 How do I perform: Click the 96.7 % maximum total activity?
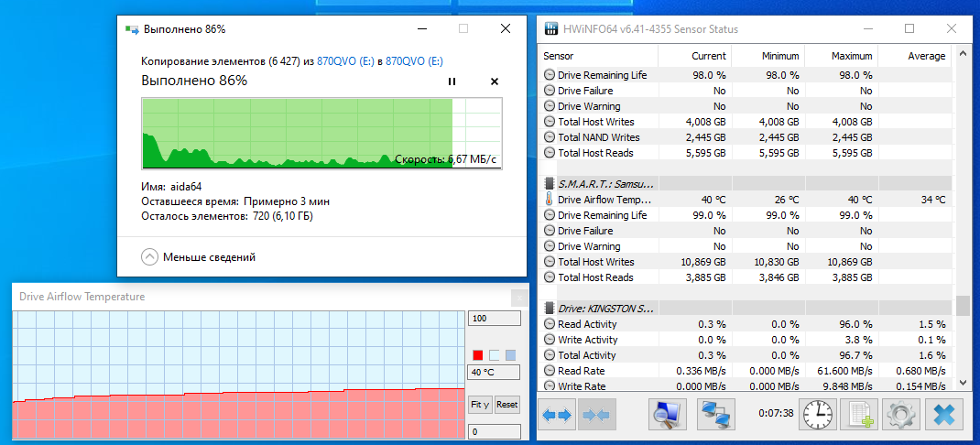click(855, 355)
